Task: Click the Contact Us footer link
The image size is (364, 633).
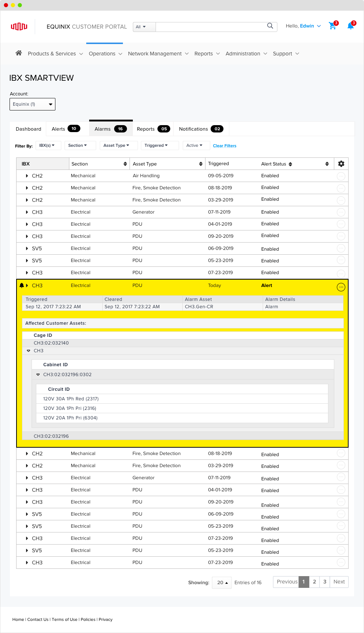Action: 38,619
